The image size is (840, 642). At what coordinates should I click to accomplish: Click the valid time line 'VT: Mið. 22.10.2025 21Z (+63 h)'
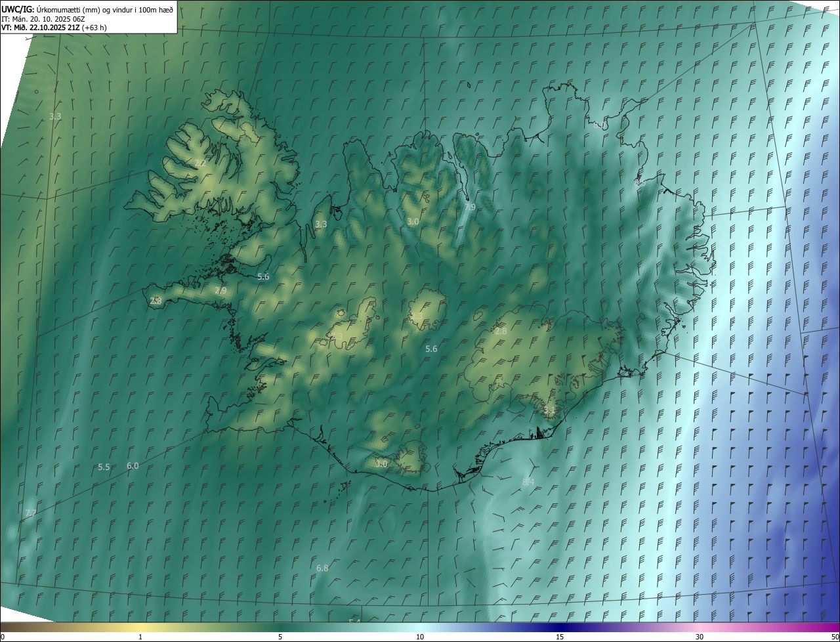(54, 28)
